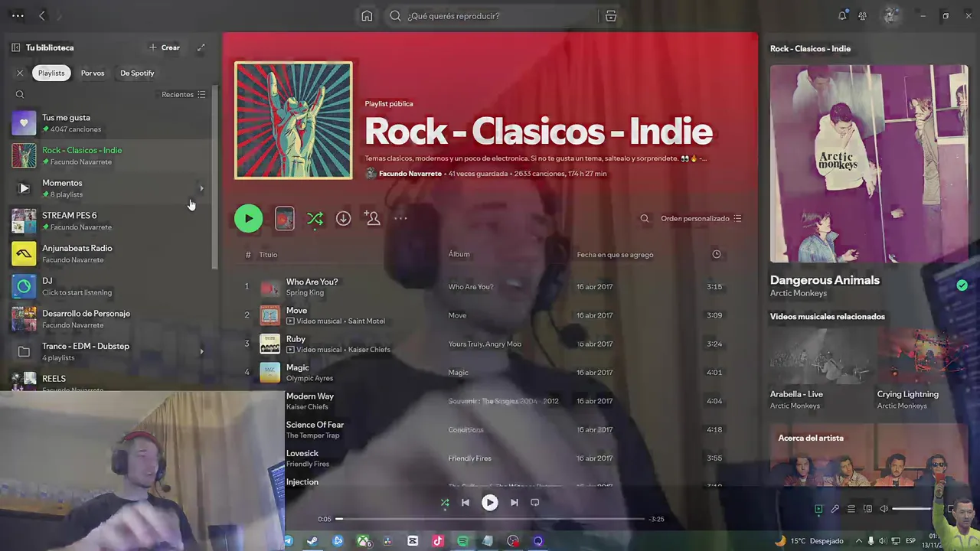Open the browse icon beside search bar
The height and width of the screenshot is (551, 980).
click(610, 16)
